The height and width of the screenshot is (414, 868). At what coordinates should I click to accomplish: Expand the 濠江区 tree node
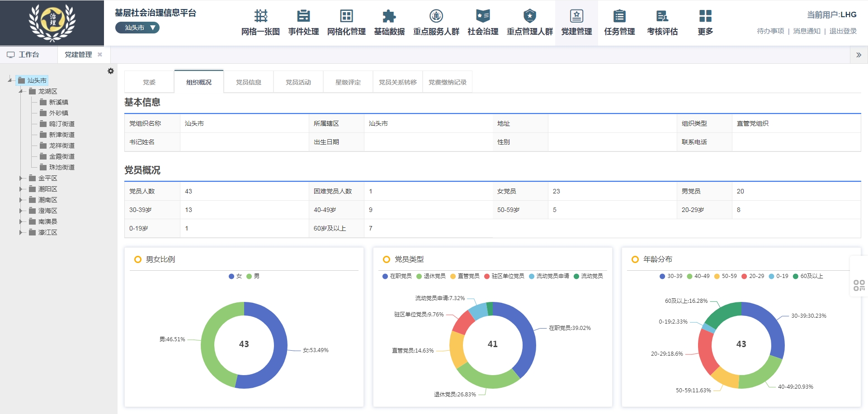[21, 232]
